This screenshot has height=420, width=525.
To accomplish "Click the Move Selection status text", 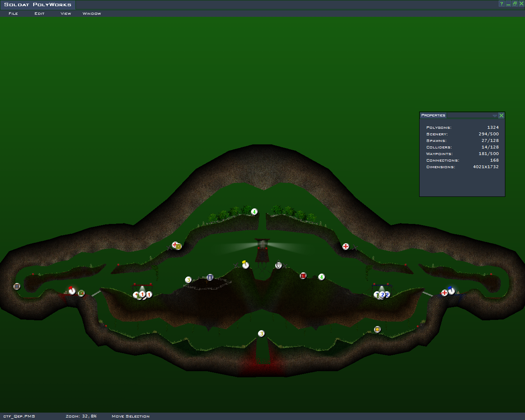I will point(130,416).
